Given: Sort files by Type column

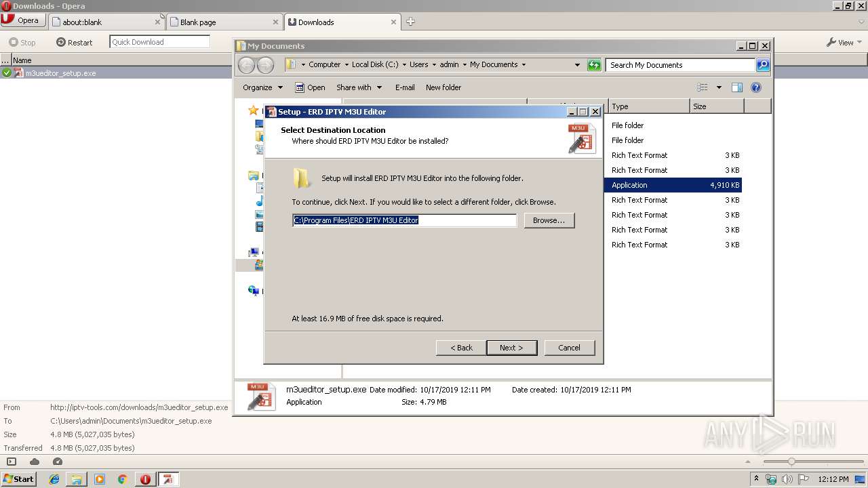Looking at the screenshot, I should pos(649,106).
